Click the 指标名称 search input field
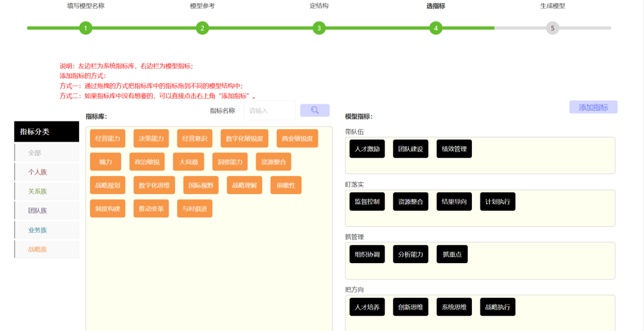644x331 pixels. coord(270,111)
